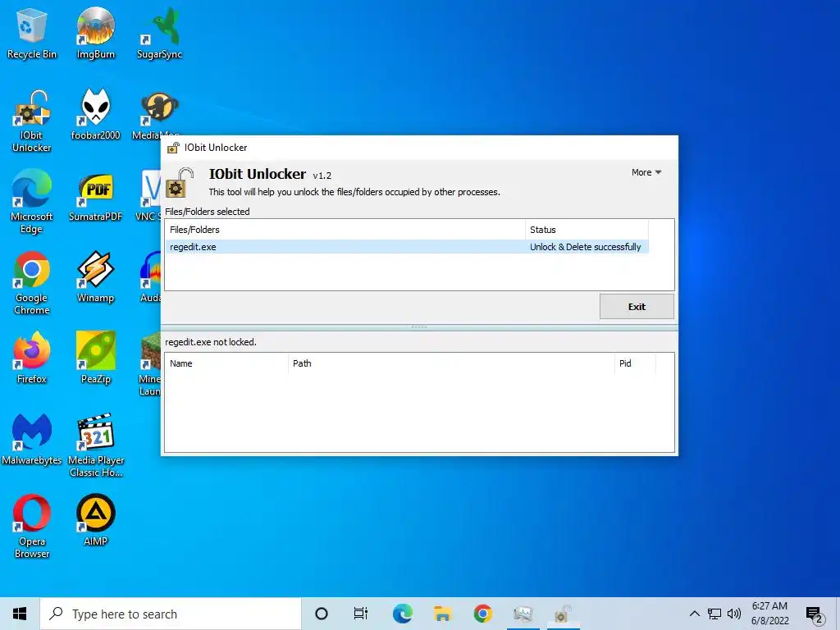Image resolution: width=840 pixels, height=630 pixels.
Task: Select the MediaMonkey desktop shortcut
Action: click(155, 115)
